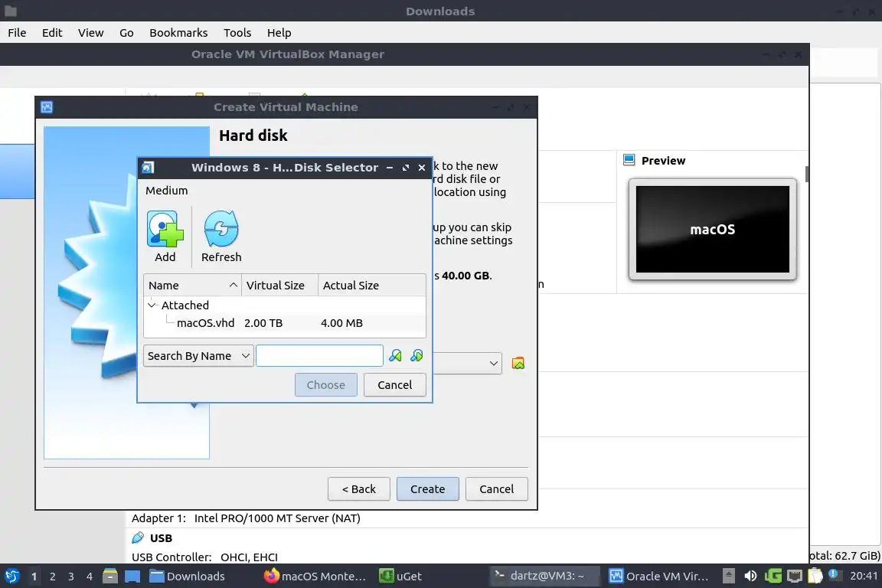The image size is (882, 588).
Task: Open the Help menu
Action: pyautogui.click(x=279, y=33)
